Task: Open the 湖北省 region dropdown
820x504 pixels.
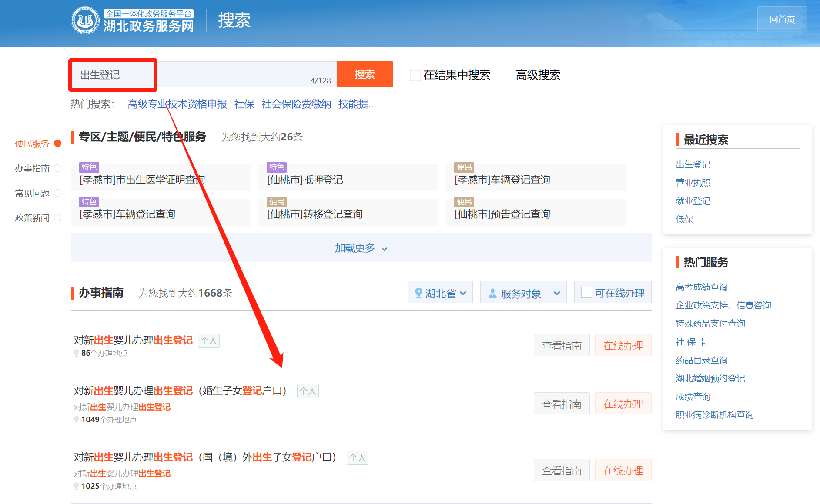Action: click(x=440, y=293)
